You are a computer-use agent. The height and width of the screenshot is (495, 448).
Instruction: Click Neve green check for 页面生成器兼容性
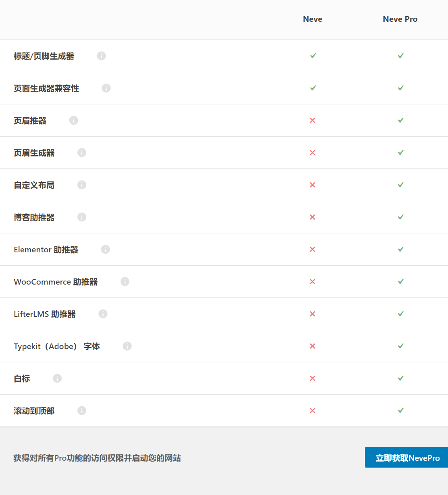pos(313,88)
